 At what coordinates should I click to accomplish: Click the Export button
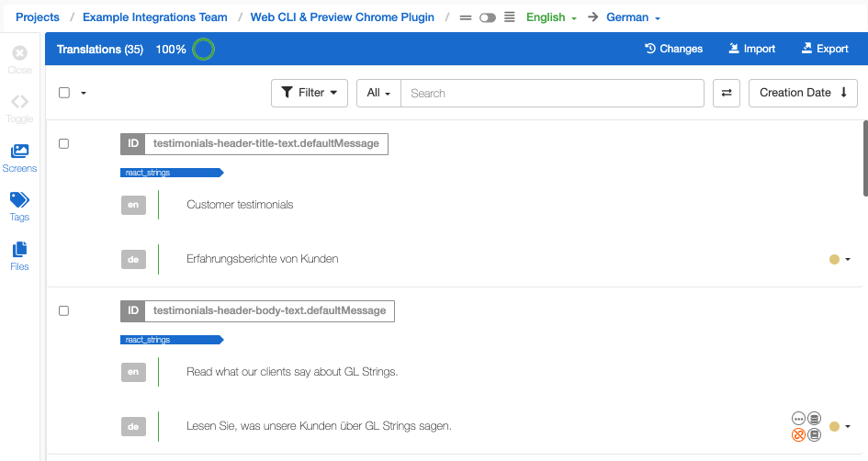pyautogui.click(x=825, y=49)
